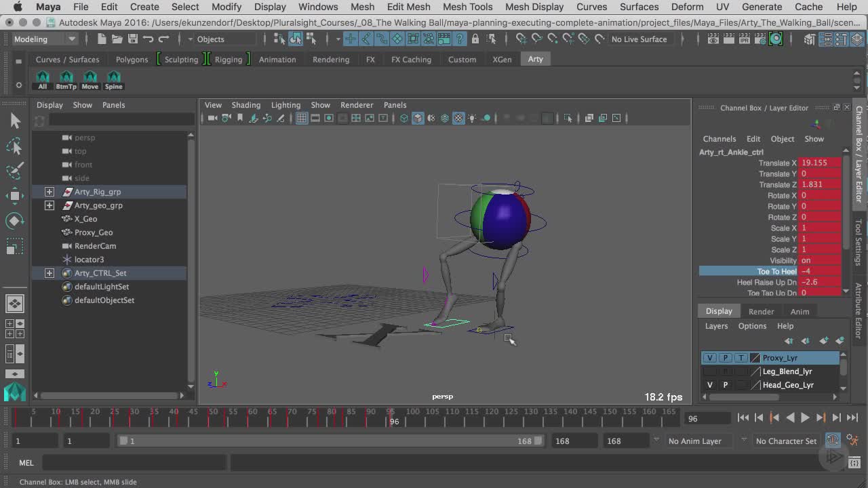Toggle playback P of Proxy_Lyr
Image resolution: width=868 pixels, height=488 pixels.
click(725, 358)
